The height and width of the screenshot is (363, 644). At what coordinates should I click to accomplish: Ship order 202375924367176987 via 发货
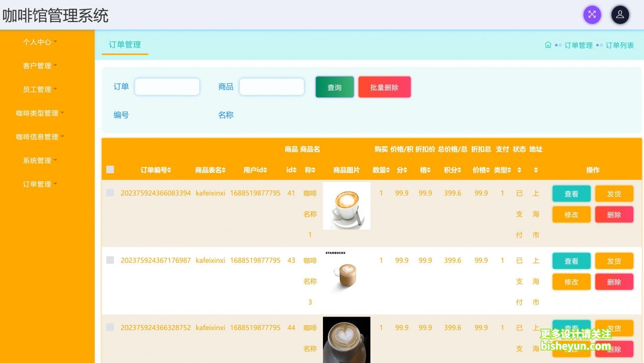coord(614,261)
